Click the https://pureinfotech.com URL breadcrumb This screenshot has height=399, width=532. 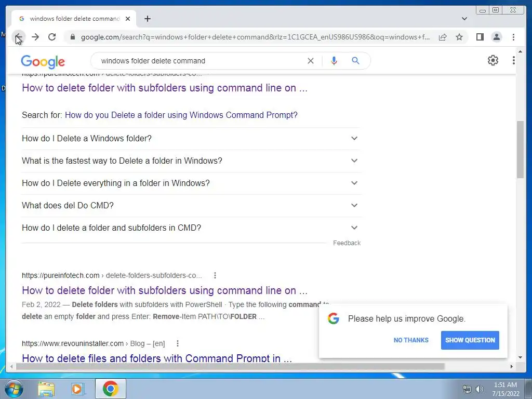(x=112, y=275)
